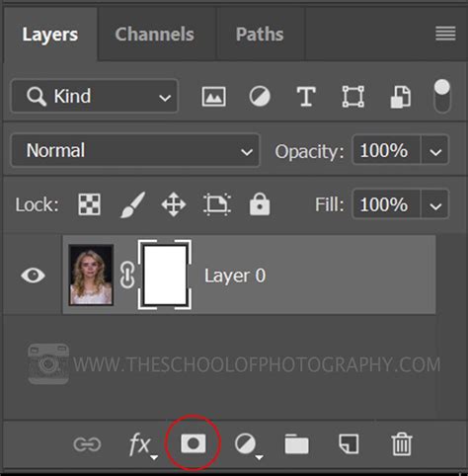Click the Lock label
Image resolution: width=468 pixels, height=476 pixels.
pos(37,205)
